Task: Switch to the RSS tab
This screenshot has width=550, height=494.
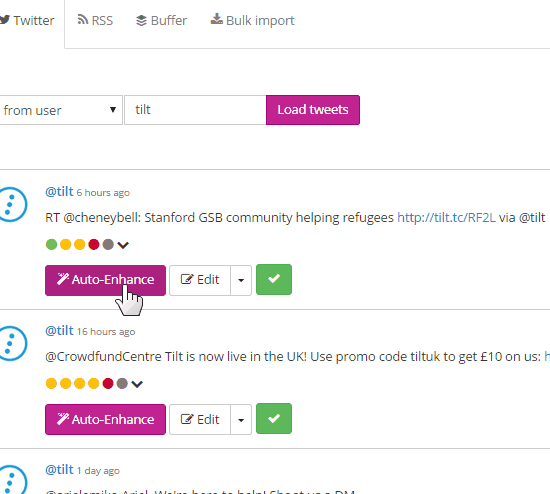Action: tap(95, 20)
